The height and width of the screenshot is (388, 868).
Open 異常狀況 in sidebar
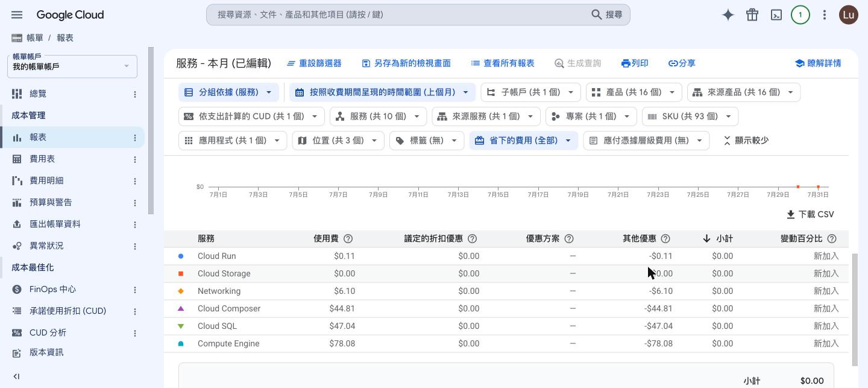(46, 246)
